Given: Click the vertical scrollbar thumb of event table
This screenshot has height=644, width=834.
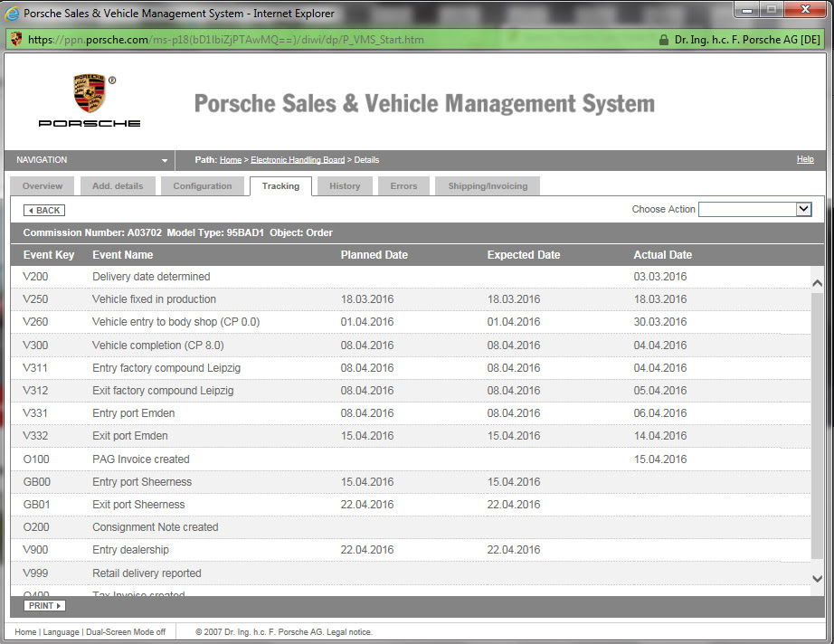Looking at the screenshot, I should coord(818,425).
